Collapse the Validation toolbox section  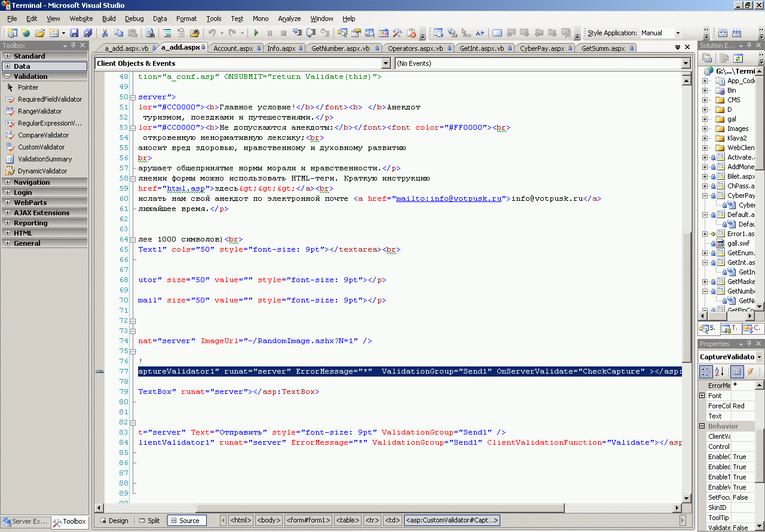click(7, 77)
